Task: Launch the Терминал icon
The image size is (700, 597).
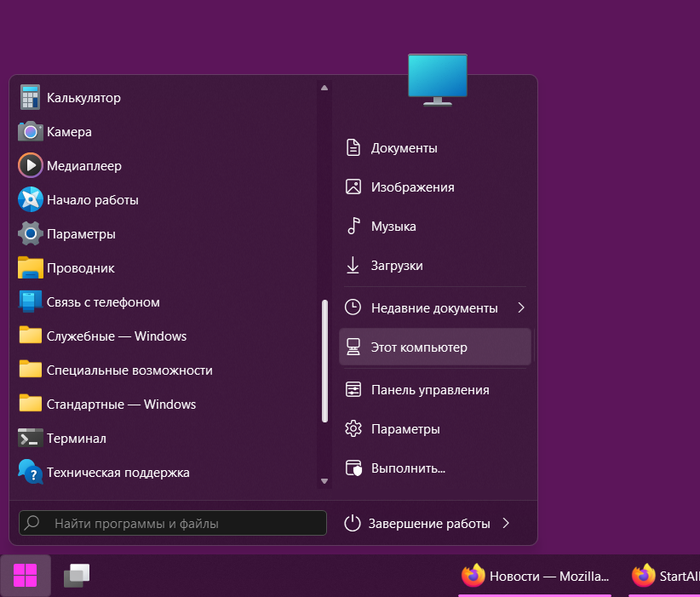Action: coord(31,438)
